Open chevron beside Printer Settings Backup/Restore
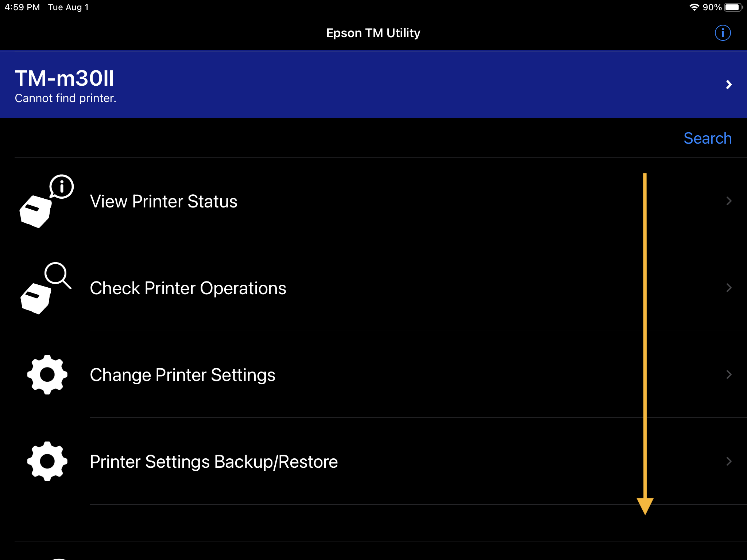The height and width of the screenshot is (560, 747). pyautogui.click(x=728, y=461)
